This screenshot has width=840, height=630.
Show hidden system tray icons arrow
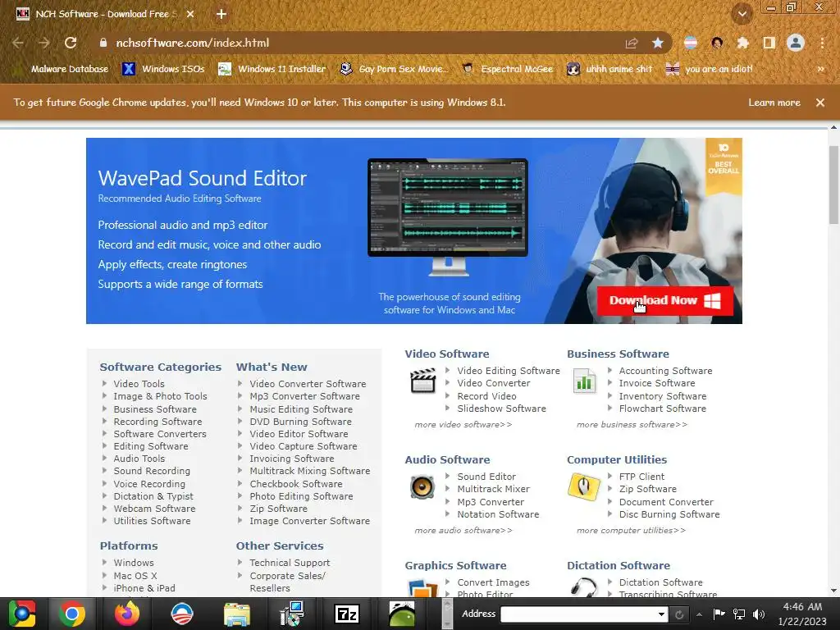coord(699,614)
